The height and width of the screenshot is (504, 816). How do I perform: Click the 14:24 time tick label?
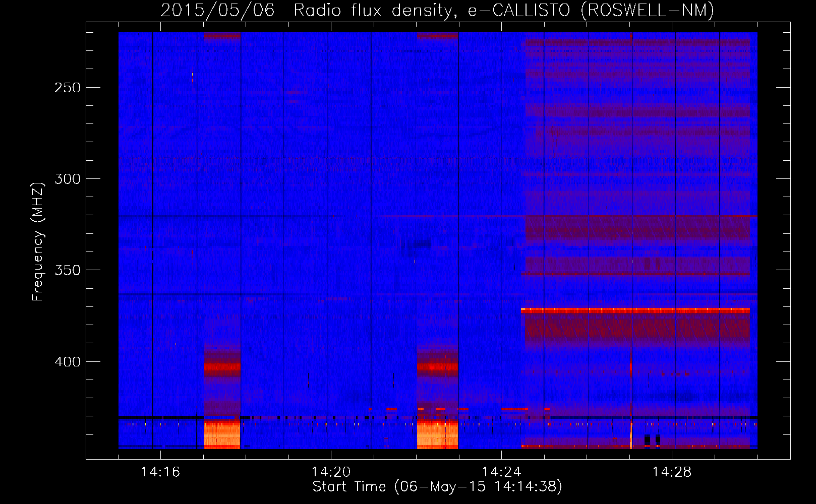point(501,472)
